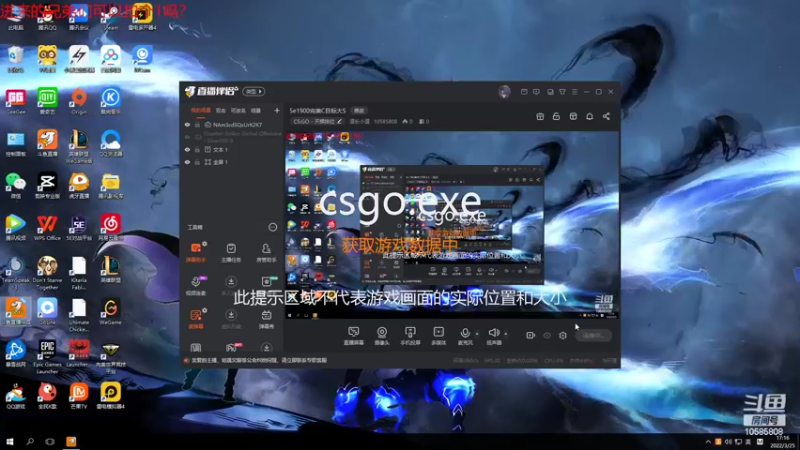This screenshot has height=450, width=800.
Task: Open Origin launcher on desktop
Action: tap(79, 102)
